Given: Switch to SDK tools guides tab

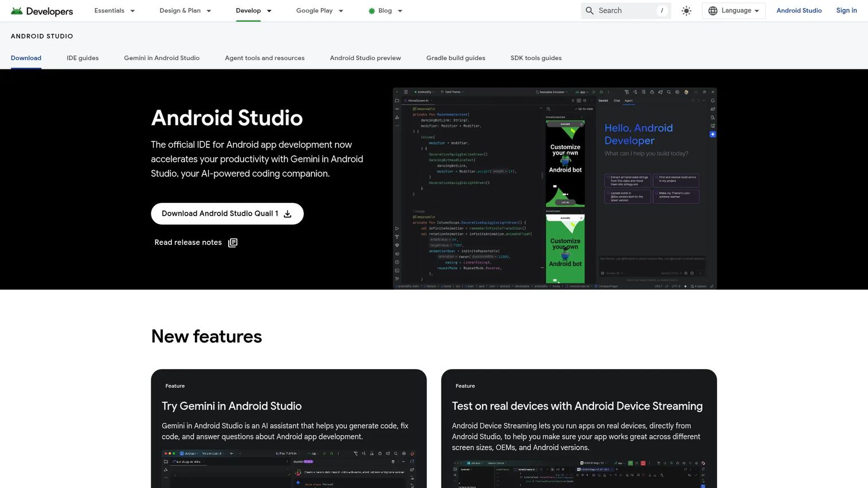Looking at the screenshot, I should [x=536, y=58].
